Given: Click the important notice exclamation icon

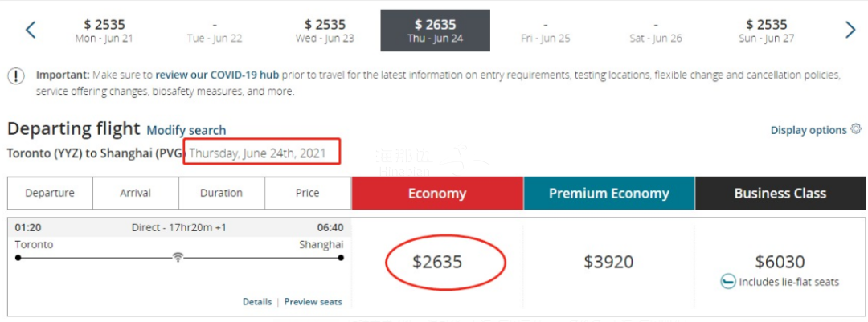Looking at the screenshot, I should coord(17,75).
